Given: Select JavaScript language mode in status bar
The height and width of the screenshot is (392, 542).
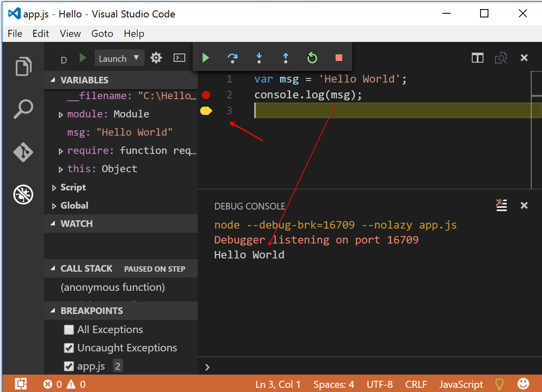Looking at the screenshot, I should (461, 384).
